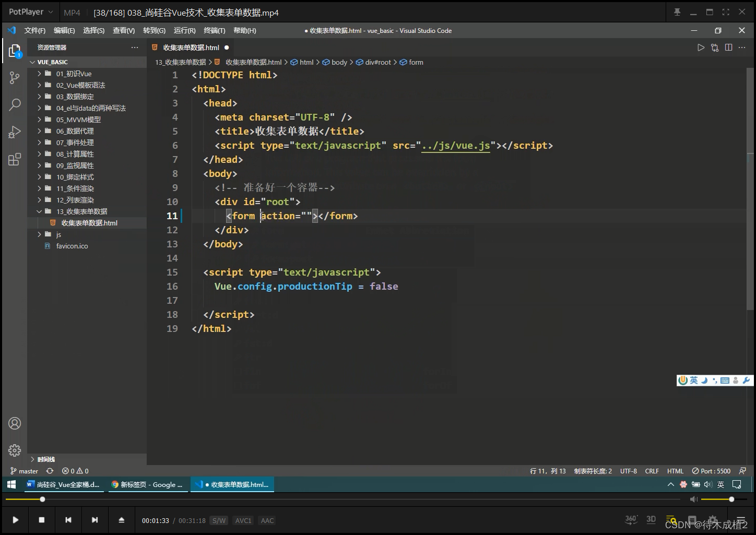The width and height of the screenshot is (756, 535).
Task: Open the taskbar notification center icon
Action: tap(737, 484)
